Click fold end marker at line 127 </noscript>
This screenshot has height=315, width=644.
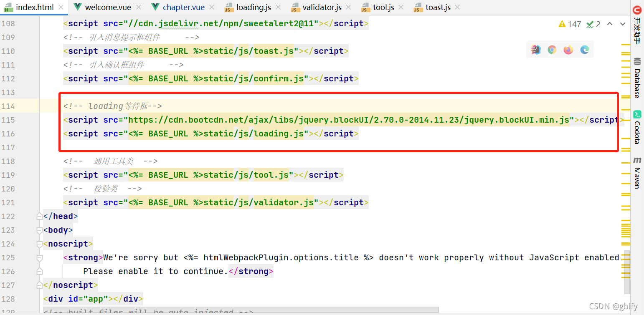pos(40,285)
